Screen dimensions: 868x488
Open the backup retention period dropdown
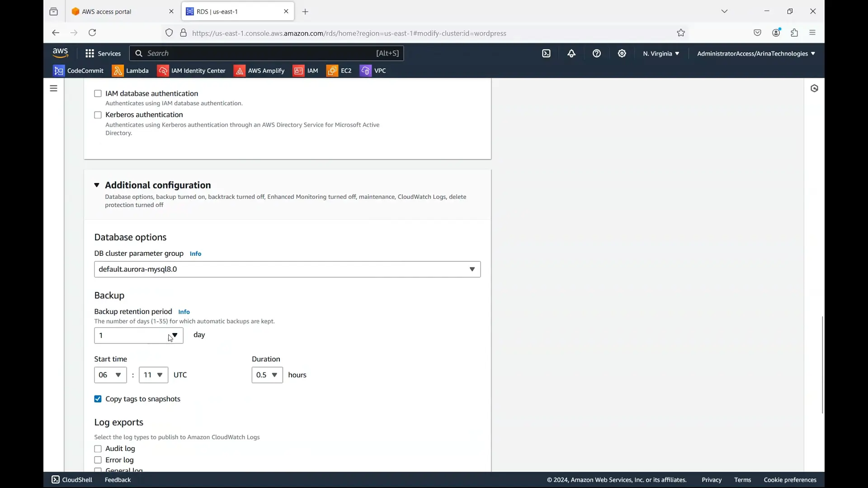pyautogui.click(x=139, y=336)
